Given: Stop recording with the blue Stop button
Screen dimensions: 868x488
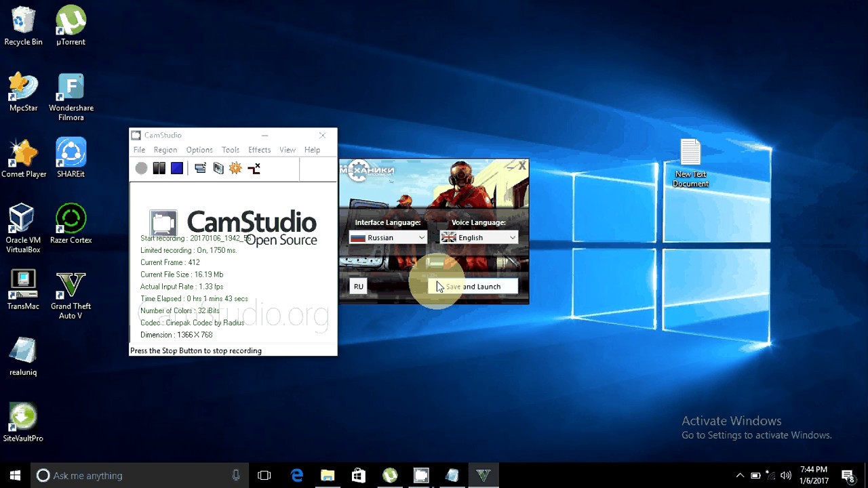Looking at the screenshot, I should pyautogui.click(x=177, y=168).
